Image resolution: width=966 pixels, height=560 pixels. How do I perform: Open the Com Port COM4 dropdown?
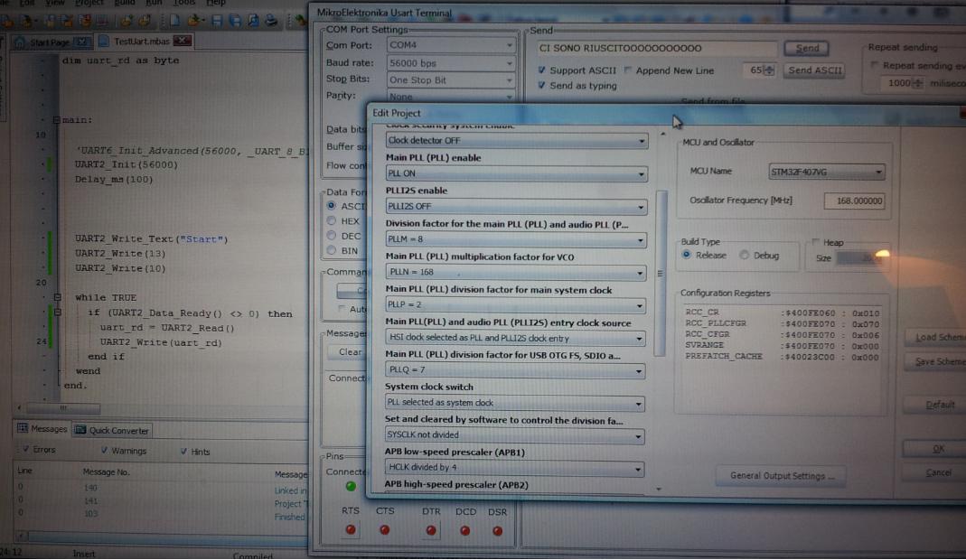coord(451,45)
